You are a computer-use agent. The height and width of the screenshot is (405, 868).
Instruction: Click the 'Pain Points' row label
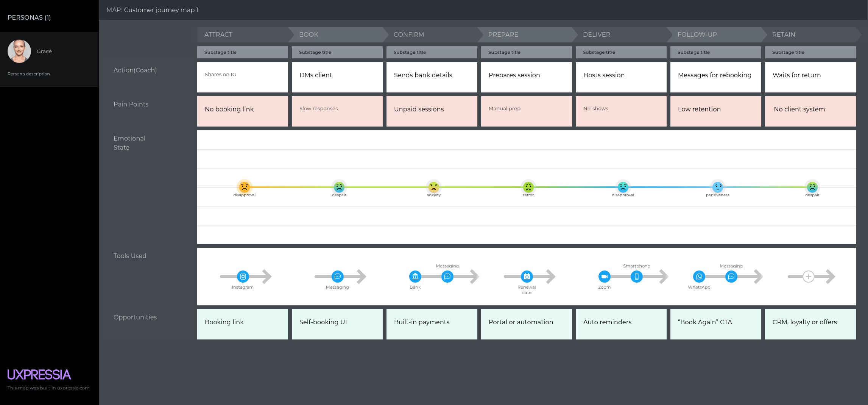pyautogui.click(x=131, y=104)
